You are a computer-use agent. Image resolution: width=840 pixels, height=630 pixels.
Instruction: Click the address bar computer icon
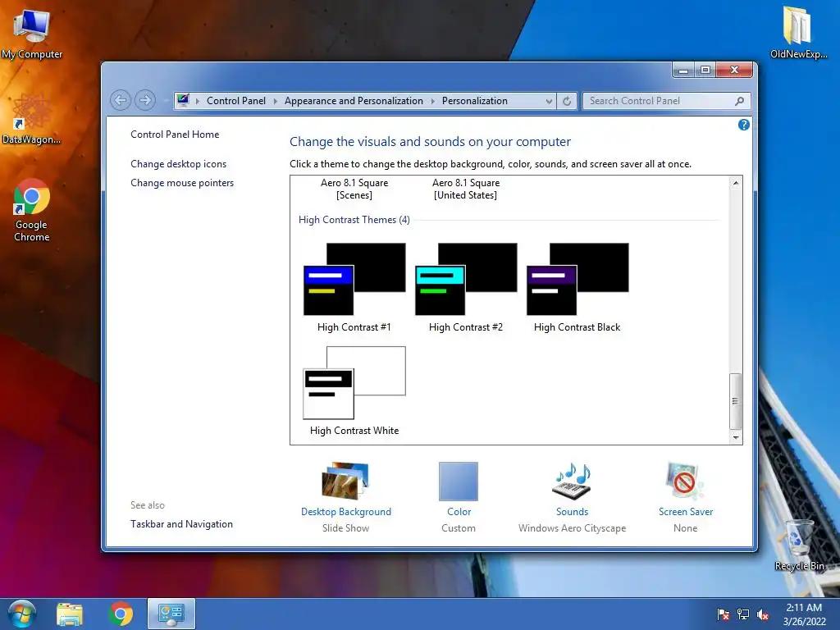pyautogui.click(x=183, y=100)
